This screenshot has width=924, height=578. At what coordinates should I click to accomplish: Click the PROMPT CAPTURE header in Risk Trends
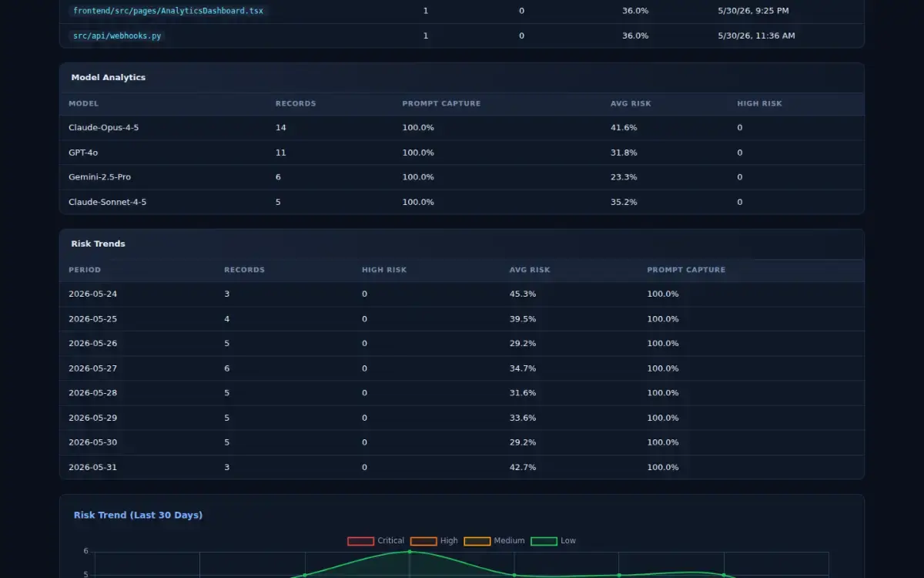coord(686,270)
